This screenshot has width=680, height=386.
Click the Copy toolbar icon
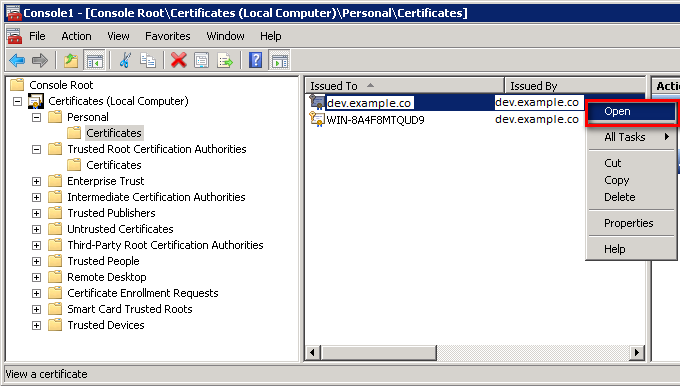coord(147,60)
